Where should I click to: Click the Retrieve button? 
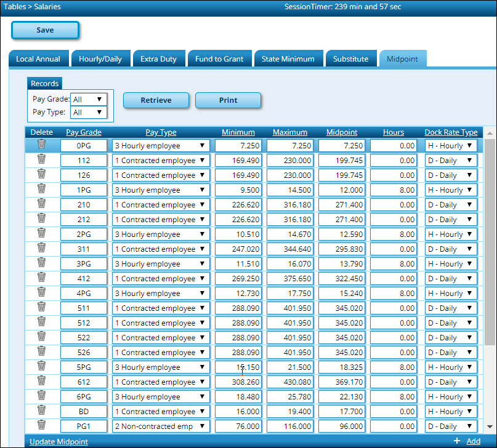[156, 100]
